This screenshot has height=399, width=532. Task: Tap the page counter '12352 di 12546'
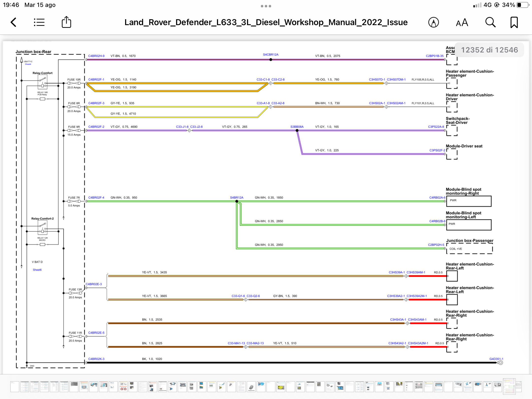coord(489,50)
